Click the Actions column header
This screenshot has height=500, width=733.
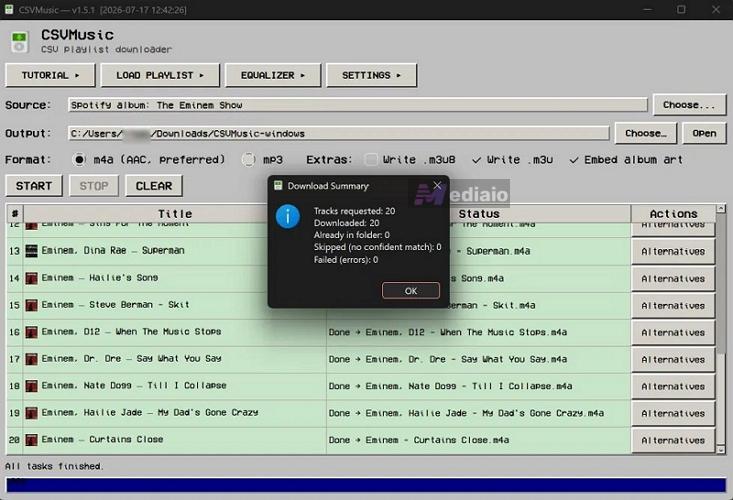pos(673,214)
